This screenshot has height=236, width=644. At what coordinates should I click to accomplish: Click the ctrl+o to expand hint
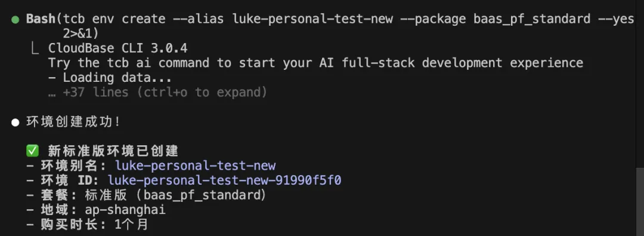(202, 92)
